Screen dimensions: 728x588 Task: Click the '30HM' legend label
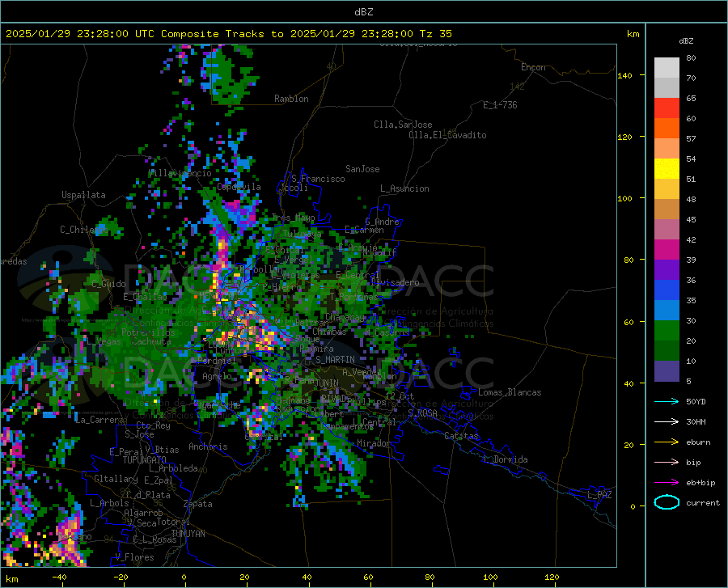click(696, 422)
